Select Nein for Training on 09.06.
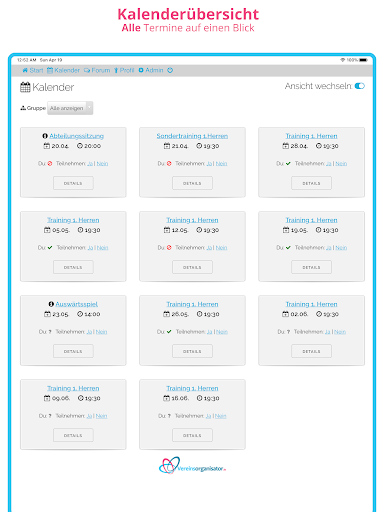The height and width of the screenshot is (512, 384). click(x=102, y=416)
